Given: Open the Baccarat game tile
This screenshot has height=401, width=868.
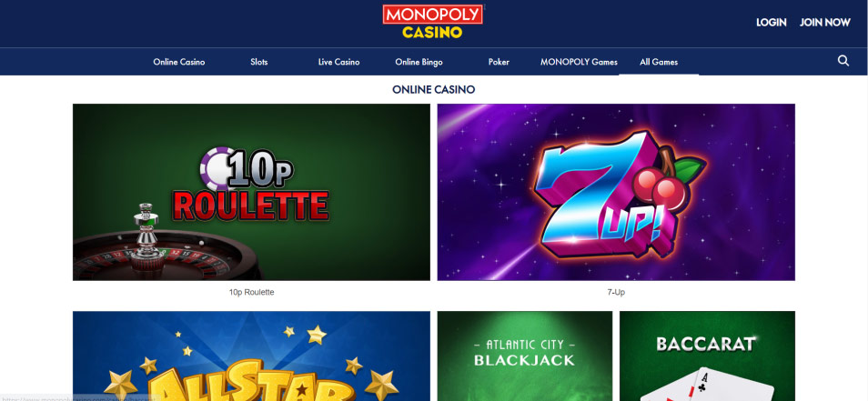Looking at the screenshot, I should coord(707,356).
